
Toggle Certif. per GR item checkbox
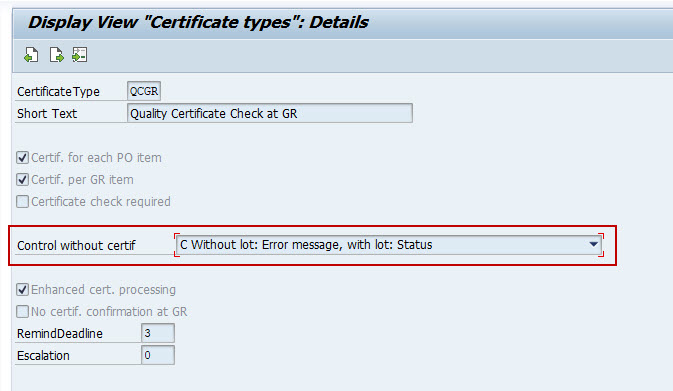click(22, 179)
